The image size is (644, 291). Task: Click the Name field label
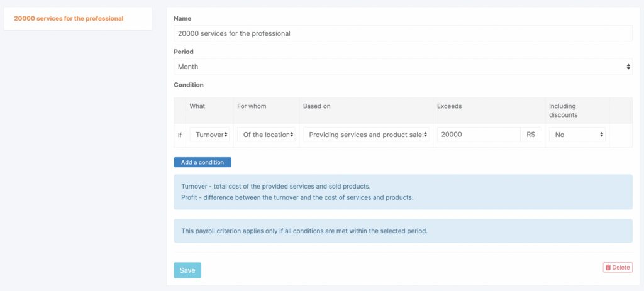click(x=182, y=19)
